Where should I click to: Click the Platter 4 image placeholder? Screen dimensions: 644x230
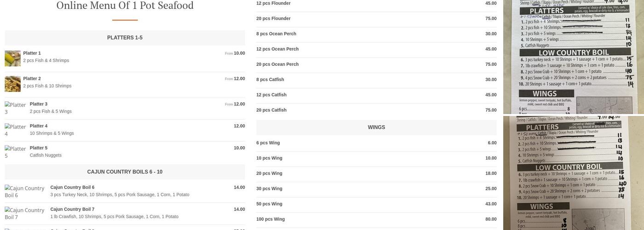click(16, 130)
